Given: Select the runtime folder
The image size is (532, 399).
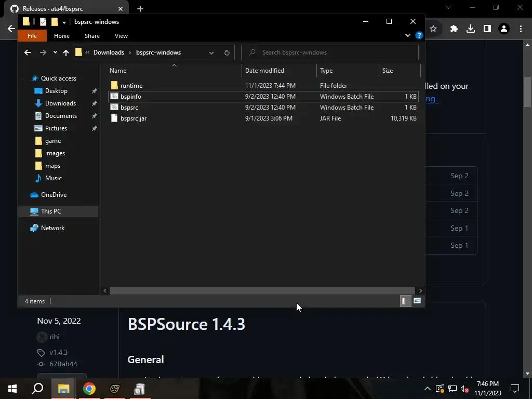Looking at the screenshot, I should click(263, 86).
